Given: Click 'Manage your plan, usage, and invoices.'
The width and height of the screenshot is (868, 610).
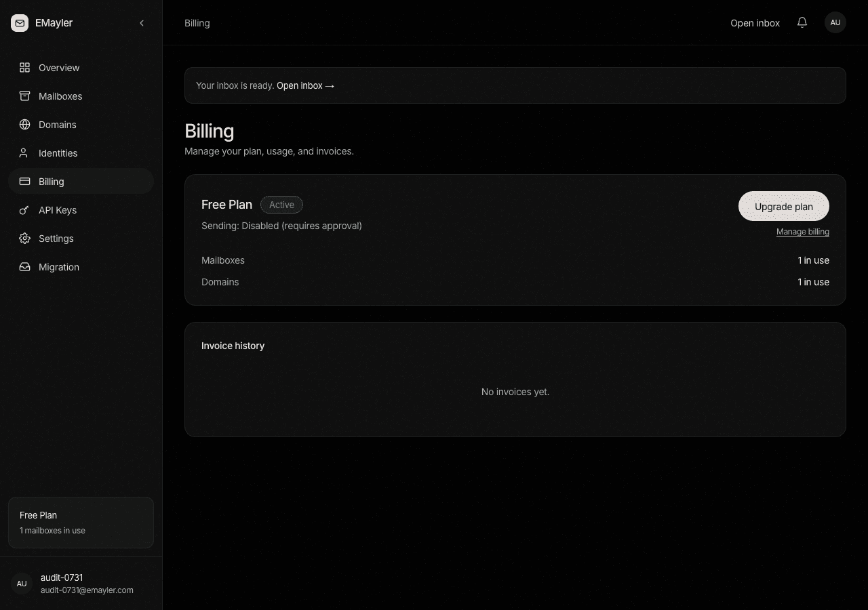Looking at the screenshot, I should click(269, 151).
